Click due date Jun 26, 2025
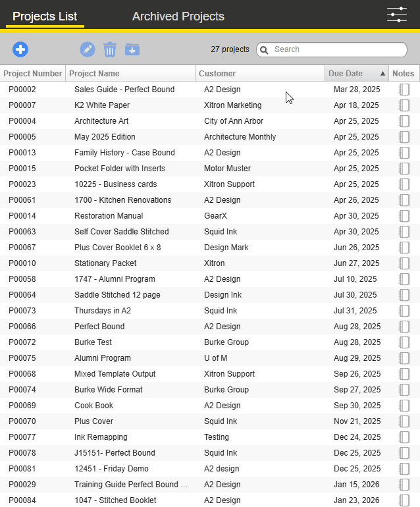 [x=357, y=248]
